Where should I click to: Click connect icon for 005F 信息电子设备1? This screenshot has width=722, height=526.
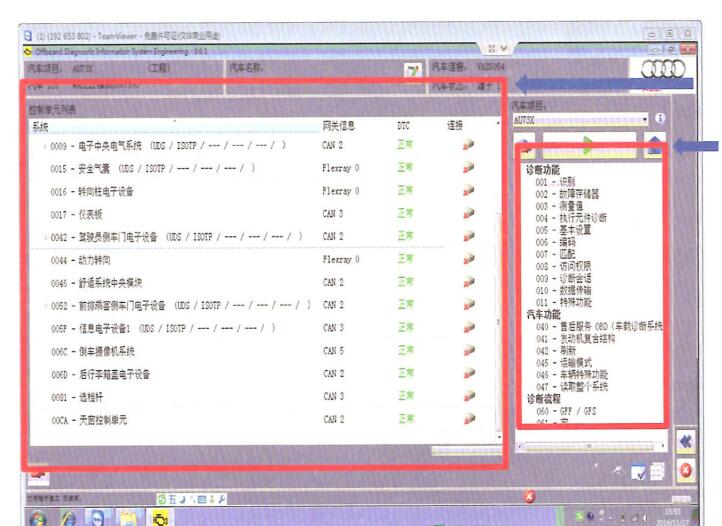pos(469,327)
